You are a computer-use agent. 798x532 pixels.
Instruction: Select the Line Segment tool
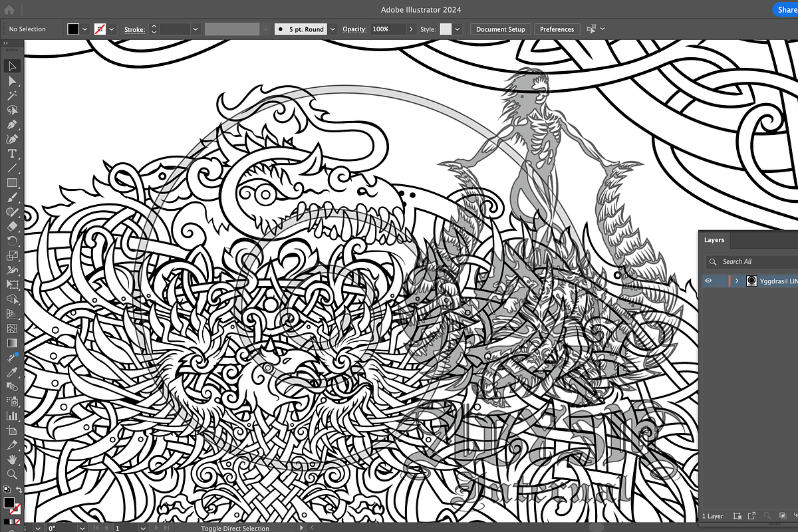(12, 168)
